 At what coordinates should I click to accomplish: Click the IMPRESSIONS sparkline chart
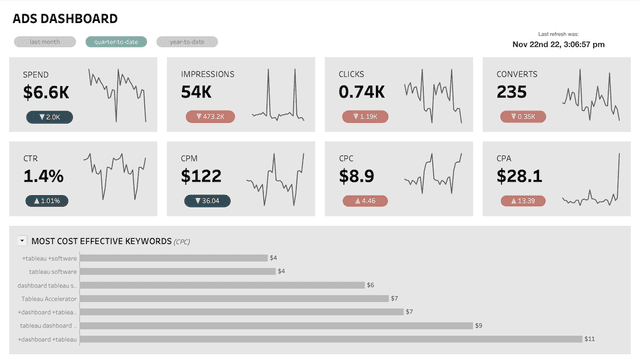click(x=278, y=95)
